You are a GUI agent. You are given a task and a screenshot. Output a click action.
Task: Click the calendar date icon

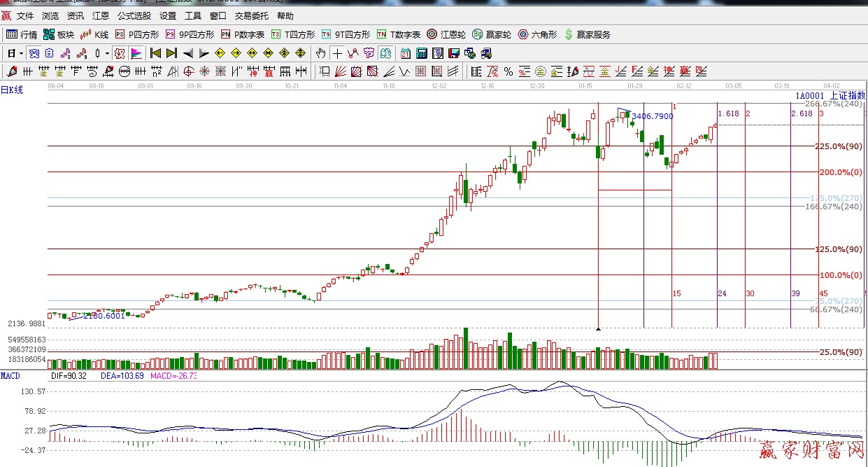pos(406,53)
